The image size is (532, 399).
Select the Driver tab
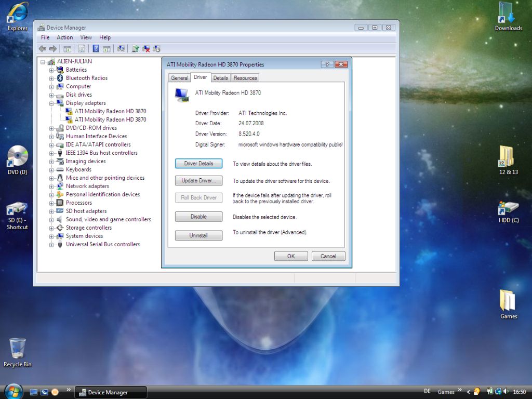[201, 77]
